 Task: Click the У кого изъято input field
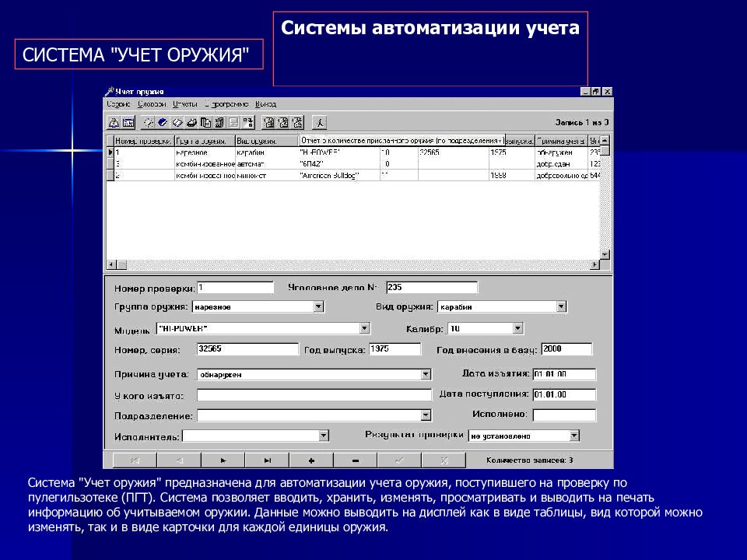point(314,395)
